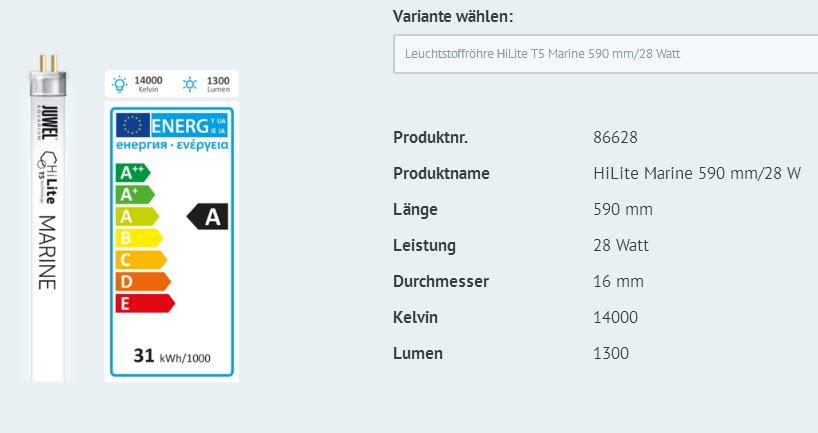
Task: Click the Länge value 590 mm
Action: [x=623, y=209]
